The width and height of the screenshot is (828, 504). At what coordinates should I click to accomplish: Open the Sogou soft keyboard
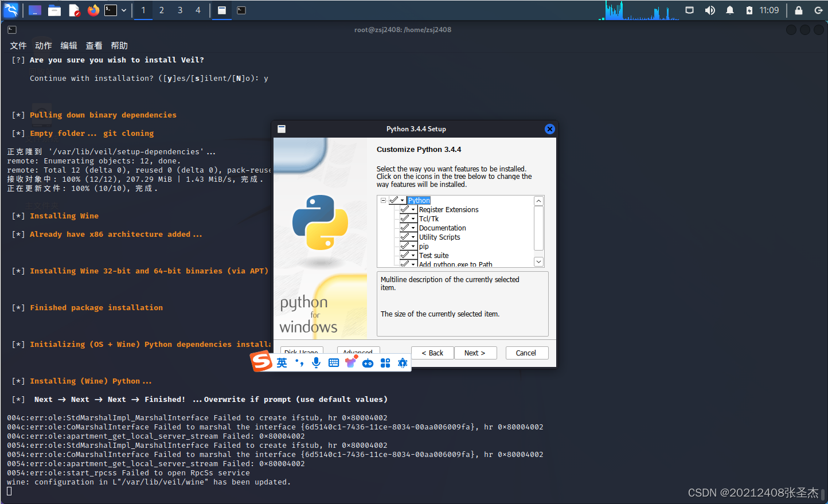pos(334,363)
